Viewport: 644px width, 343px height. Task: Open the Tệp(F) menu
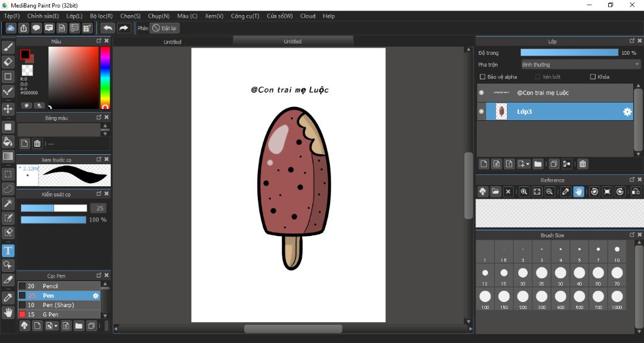(11, 16)
